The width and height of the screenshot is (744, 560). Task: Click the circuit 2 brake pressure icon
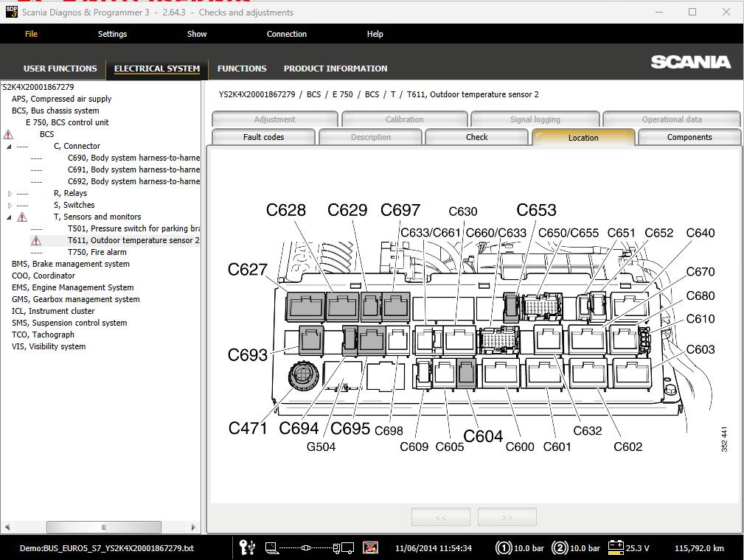click(x=560, y=548)
